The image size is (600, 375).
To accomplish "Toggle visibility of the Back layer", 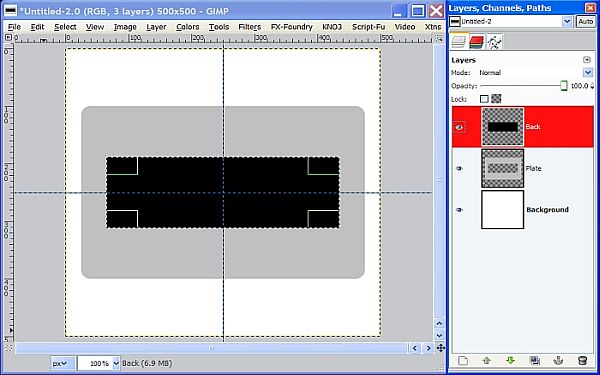I will tap(459, 127).
